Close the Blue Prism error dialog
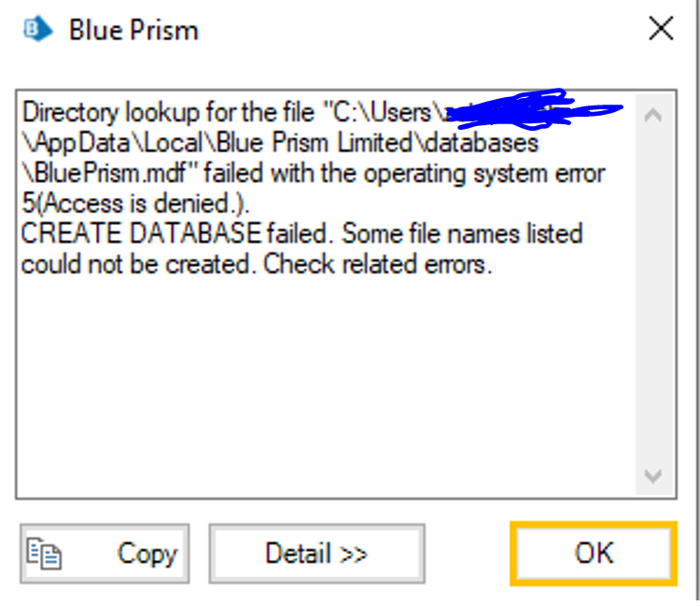The width and height of the screenshot is (700, 606). coord(661,29)
